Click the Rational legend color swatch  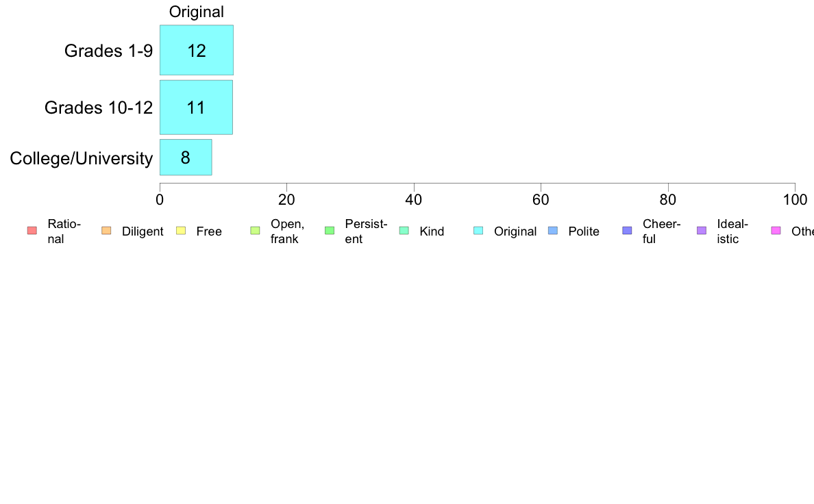coord(32,231)
